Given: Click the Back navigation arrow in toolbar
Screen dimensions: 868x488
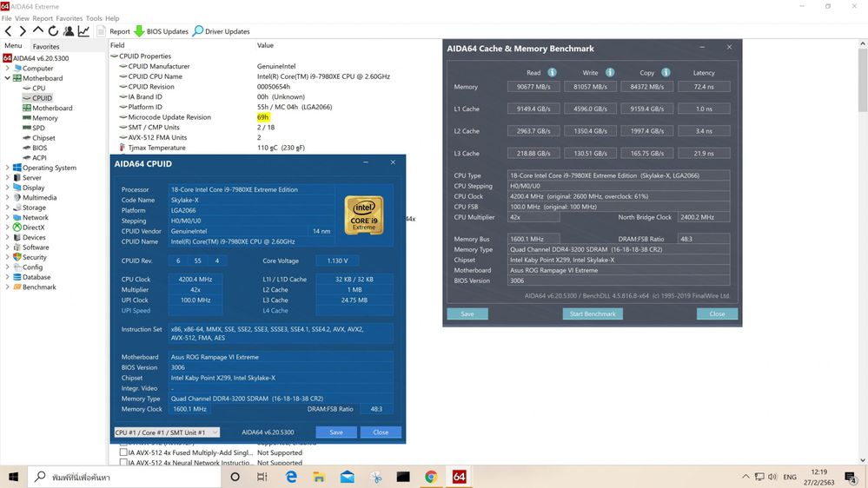Looking at the screenshot, I should 9,31.
